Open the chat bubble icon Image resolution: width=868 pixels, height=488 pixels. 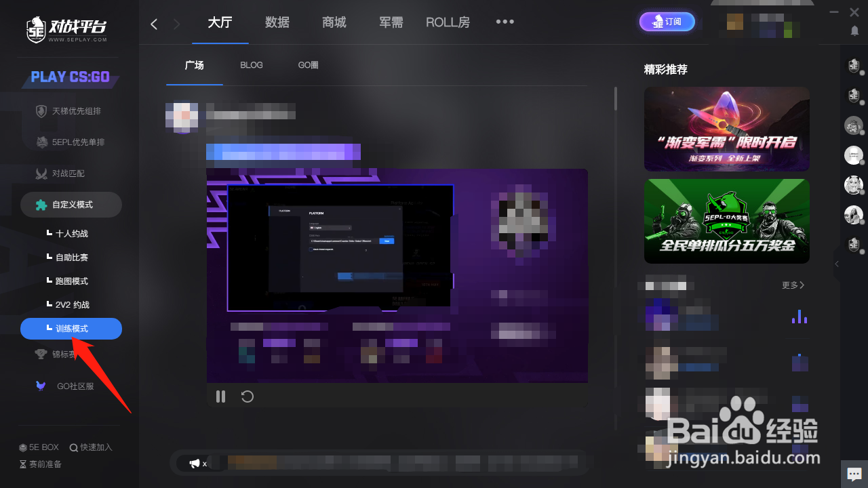(x=854, y=473)
